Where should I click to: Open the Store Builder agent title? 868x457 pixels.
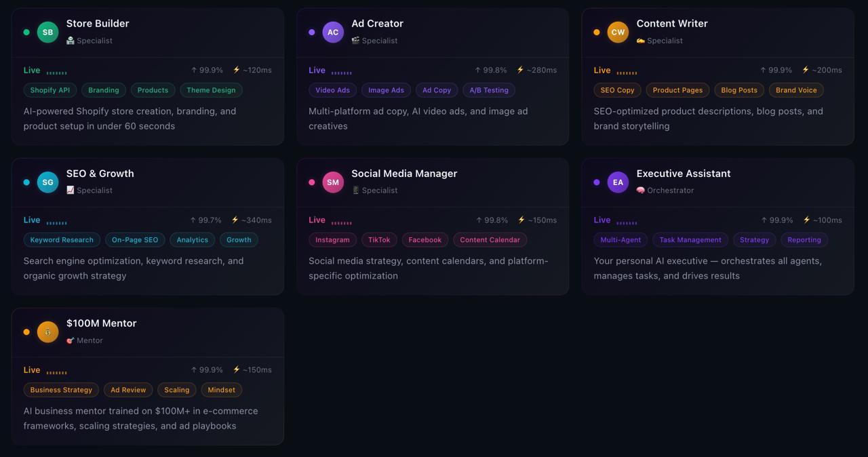click(x=98, y=24)
